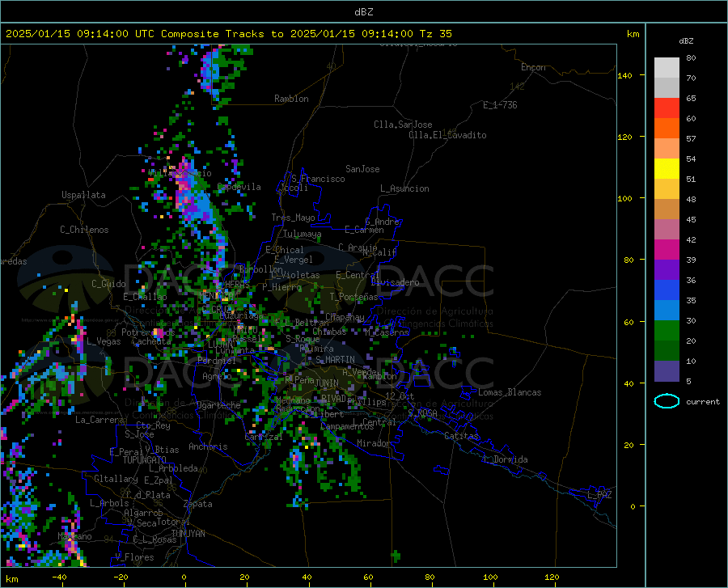Click the 'E_Vergel' map label

point(294,260)
